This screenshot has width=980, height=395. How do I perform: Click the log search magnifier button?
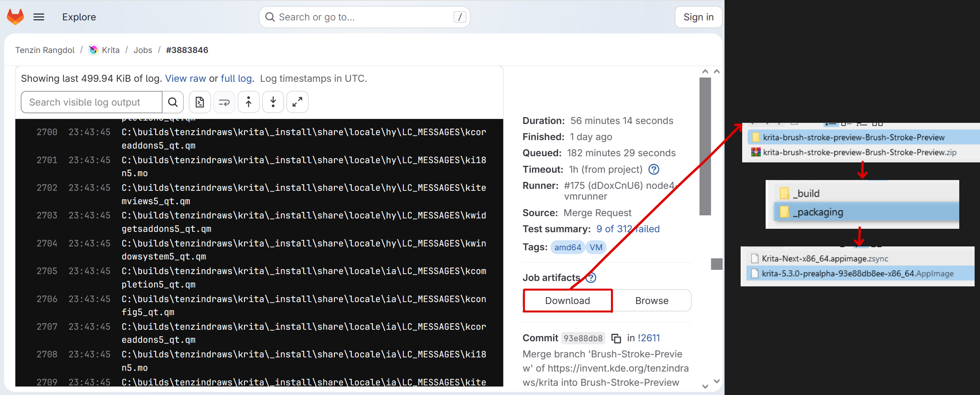pos(173,102)
